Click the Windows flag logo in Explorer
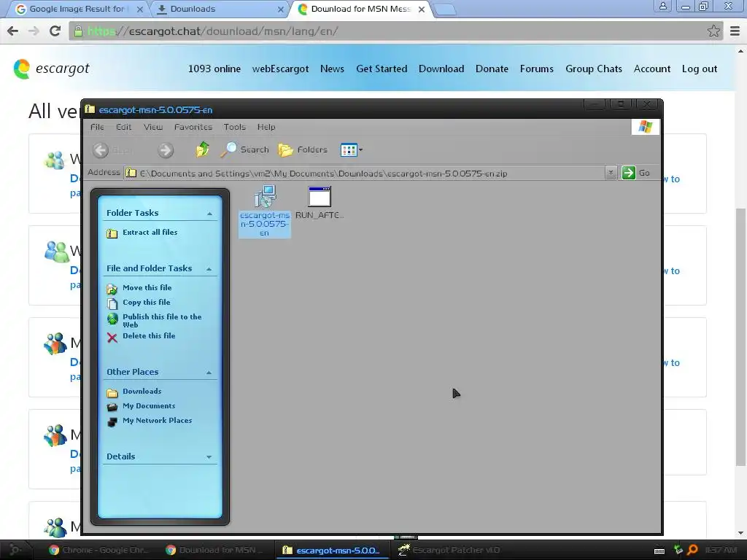 tap(646, 127)
